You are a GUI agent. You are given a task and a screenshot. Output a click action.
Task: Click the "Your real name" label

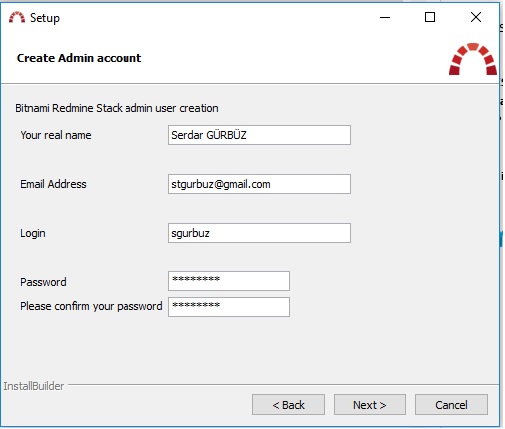click(x=56, y=135)
